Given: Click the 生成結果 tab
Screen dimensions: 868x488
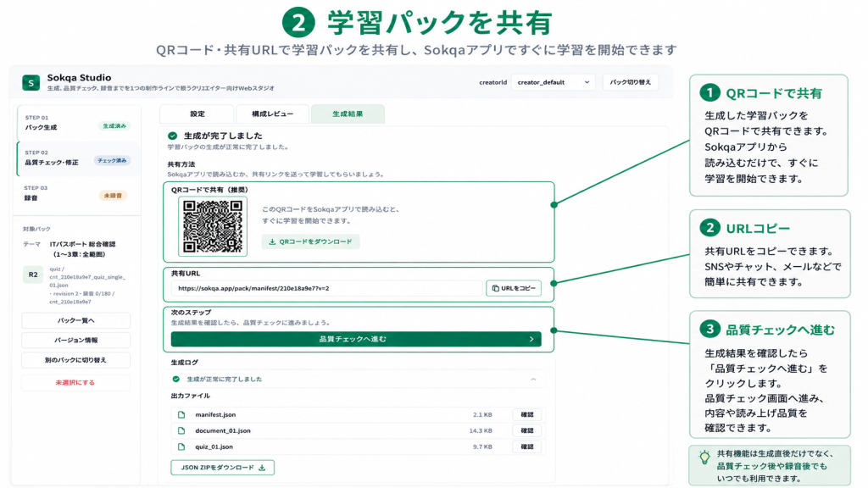Looking at the screenshot, I should click(x=348, y=114).
